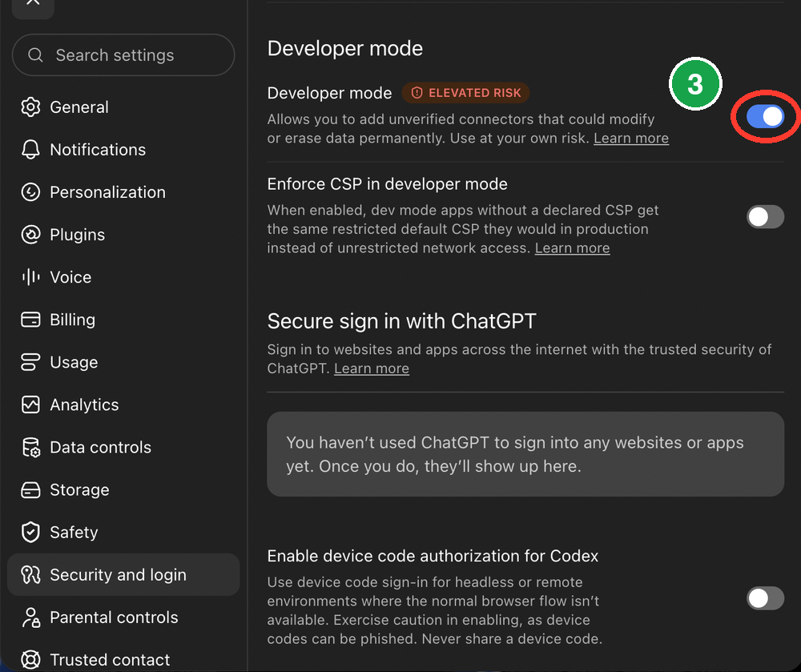Turn off the Developer mode toggle
801x672 pixels.
click(765, 117)
